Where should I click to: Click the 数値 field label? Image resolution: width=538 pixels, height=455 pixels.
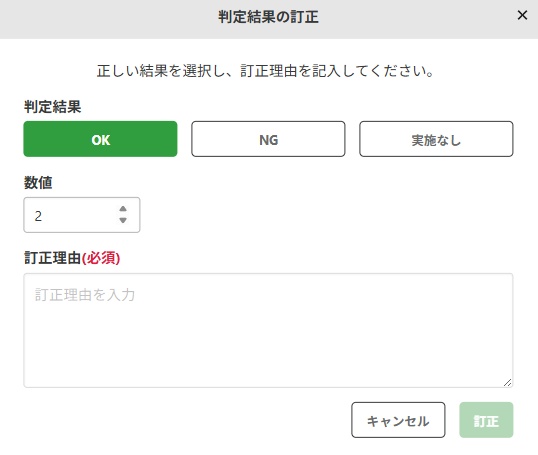tap(38, 183)
